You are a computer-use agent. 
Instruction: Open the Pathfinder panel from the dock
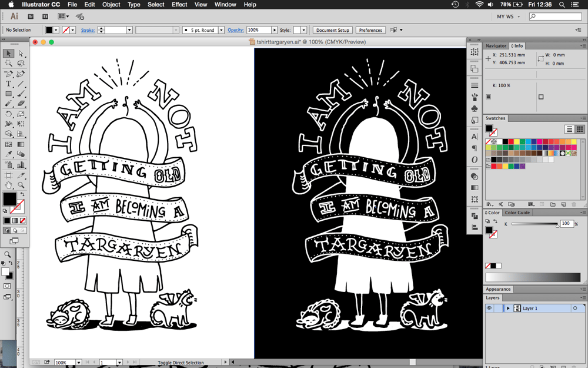coord(475,216)
